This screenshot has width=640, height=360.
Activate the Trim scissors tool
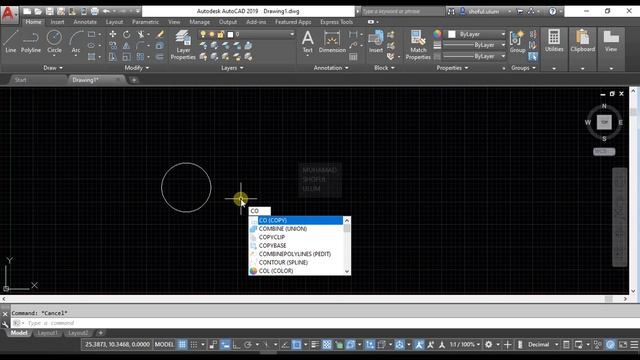[141, 34]
